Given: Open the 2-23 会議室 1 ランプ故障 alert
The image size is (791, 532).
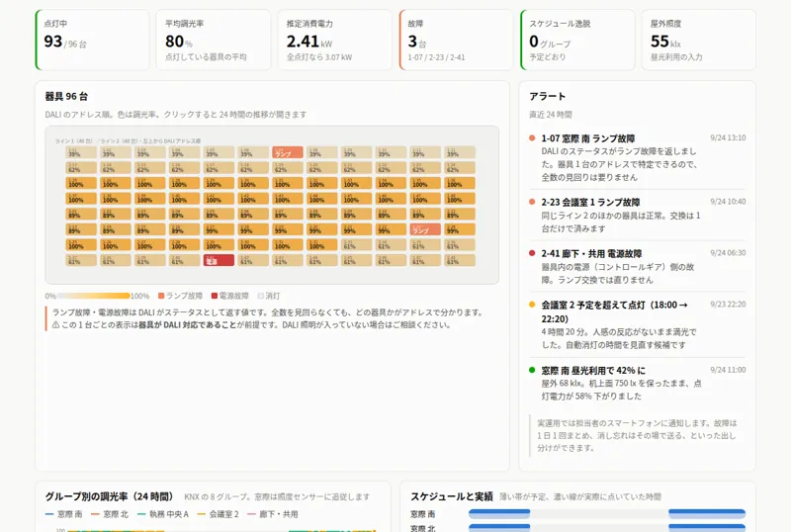Looking at the screenshot, I should click(x=637, y=215).
